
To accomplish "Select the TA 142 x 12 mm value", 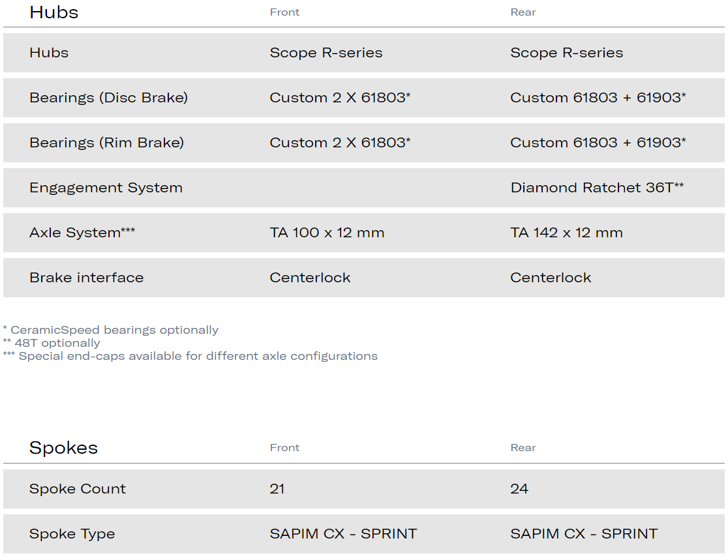I will coord(566,232).
